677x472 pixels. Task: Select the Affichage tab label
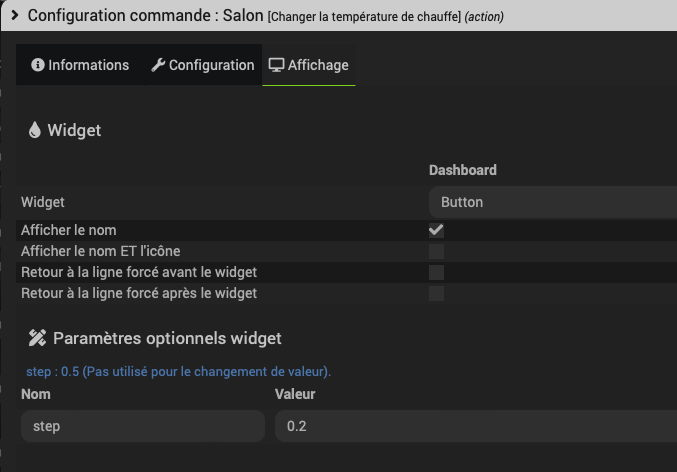pyautogui.click(x=318, y=65)
